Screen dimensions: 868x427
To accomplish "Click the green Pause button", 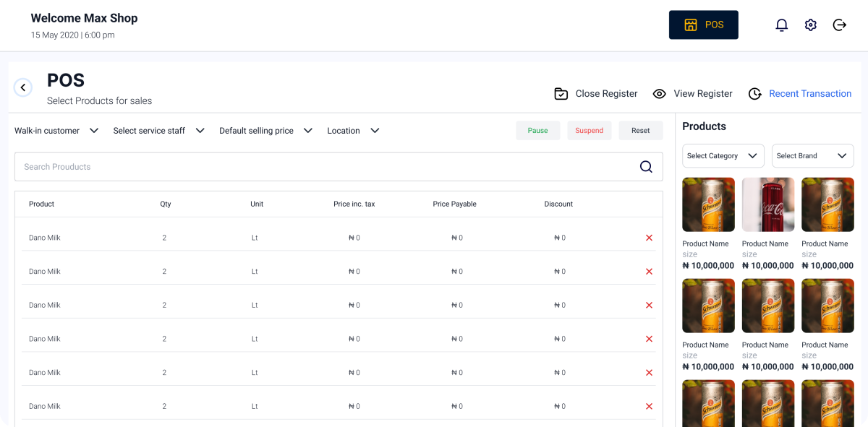I will 537,131.
